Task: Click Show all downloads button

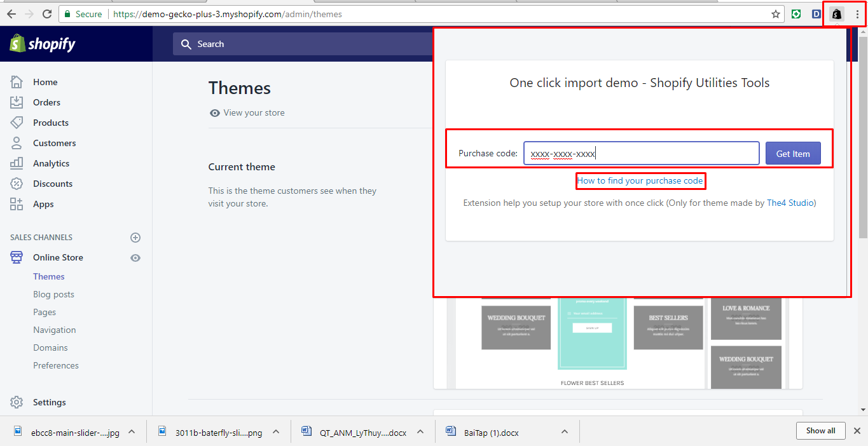Action: (x=820, y=431)
